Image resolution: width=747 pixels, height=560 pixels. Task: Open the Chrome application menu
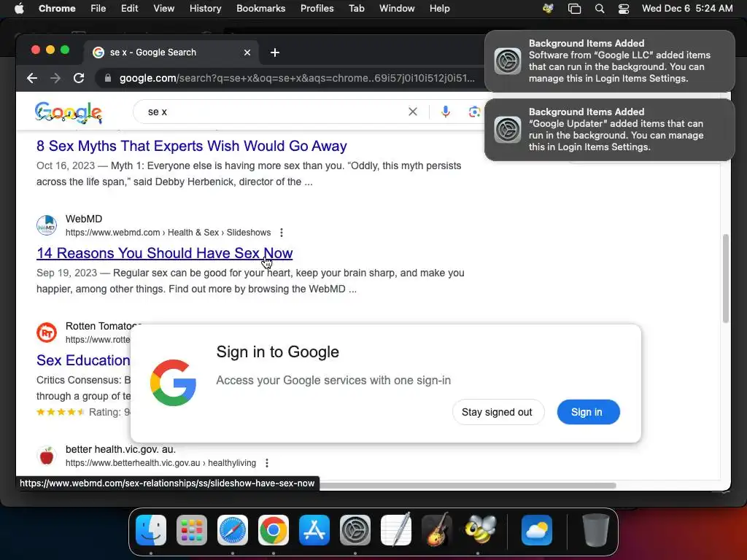click(x=57, y=9)
